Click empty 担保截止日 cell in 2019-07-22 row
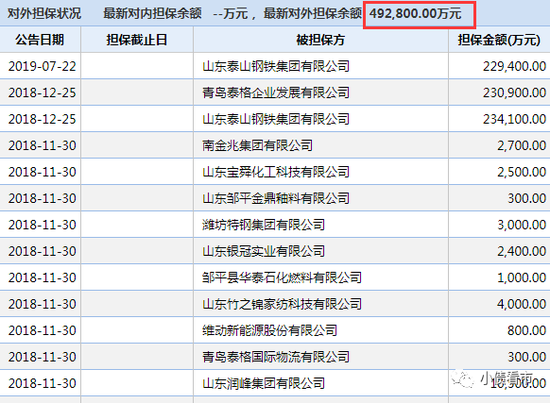Image resolution: width=550 pixels, height=403 pixels. point(137,66)
